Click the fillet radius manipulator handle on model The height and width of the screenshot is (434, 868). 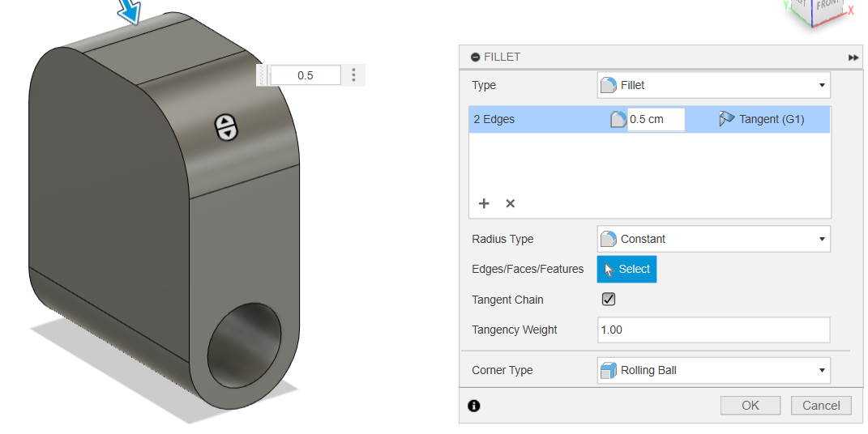click(x=225, y=126)
